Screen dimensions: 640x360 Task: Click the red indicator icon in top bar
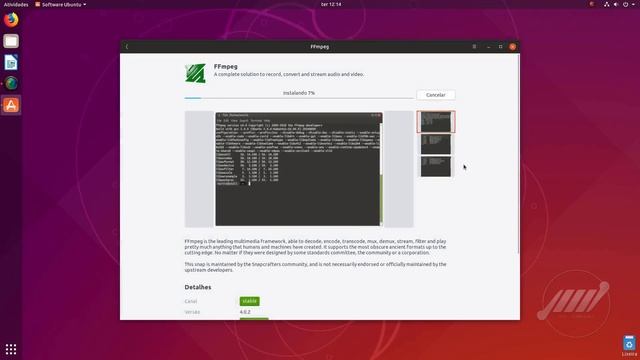pyautogui.click(x=591, y=4)
